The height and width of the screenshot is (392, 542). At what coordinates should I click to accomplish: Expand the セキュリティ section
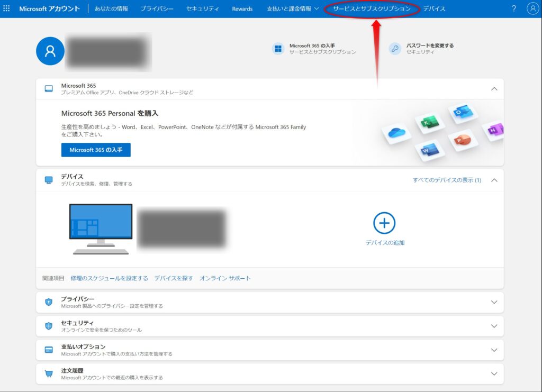click(494, 326)
